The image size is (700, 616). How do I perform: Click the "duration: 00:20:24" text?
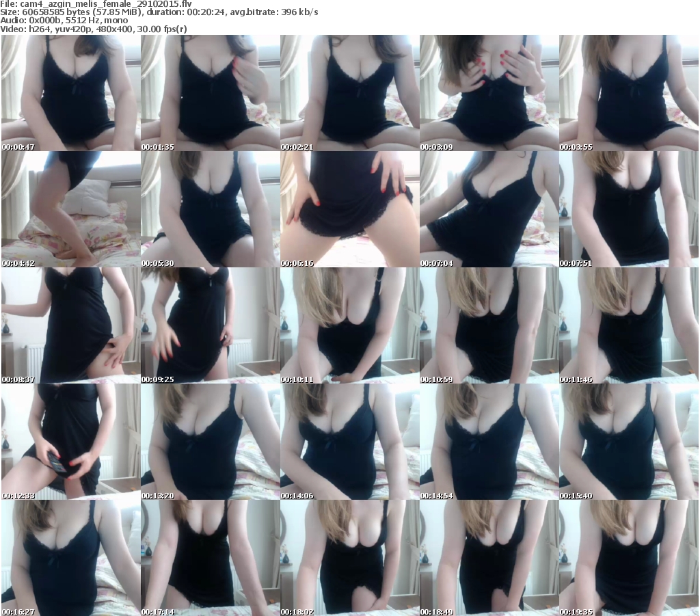tap(185, 12)
